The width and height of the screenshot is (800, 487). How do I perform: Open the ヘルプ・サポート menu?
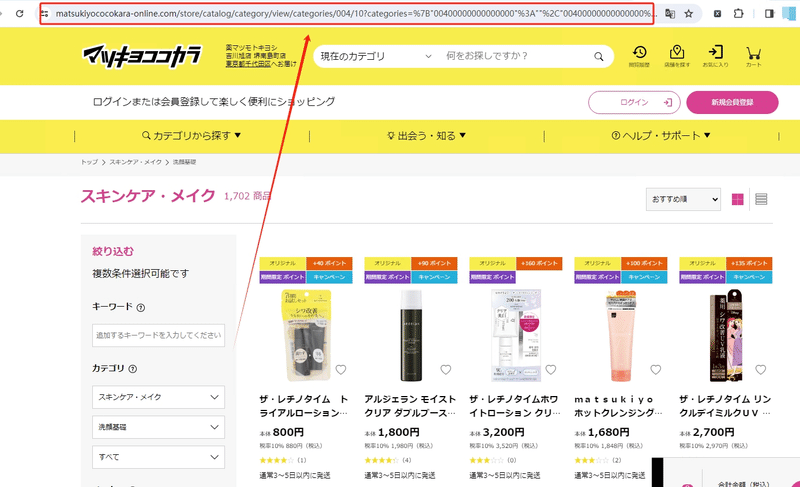[x=661, y=136]
